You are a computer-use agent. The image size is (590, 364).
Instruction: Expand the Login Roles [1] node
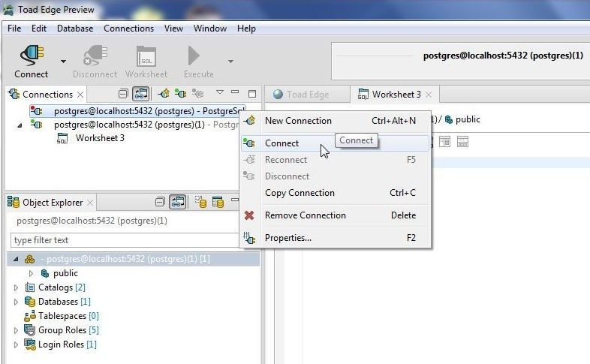point(16,344)
